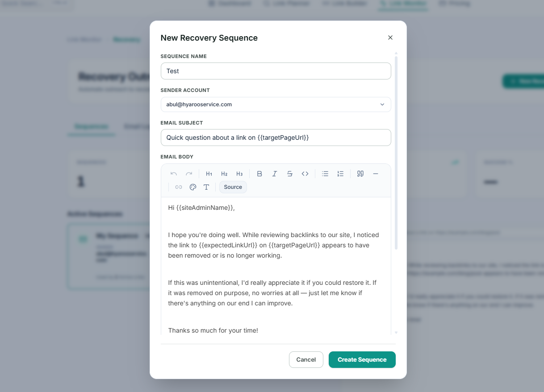This screenshot has width=544, height=392.
Task: Insert a blockquote
Action: click(x=360, y=174)
